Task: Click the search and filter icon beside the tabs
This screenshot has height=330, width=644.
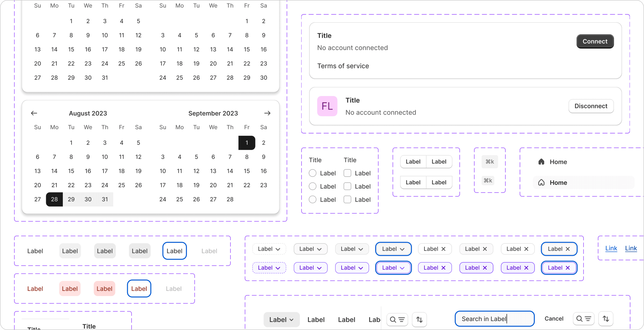Action: 397,319
